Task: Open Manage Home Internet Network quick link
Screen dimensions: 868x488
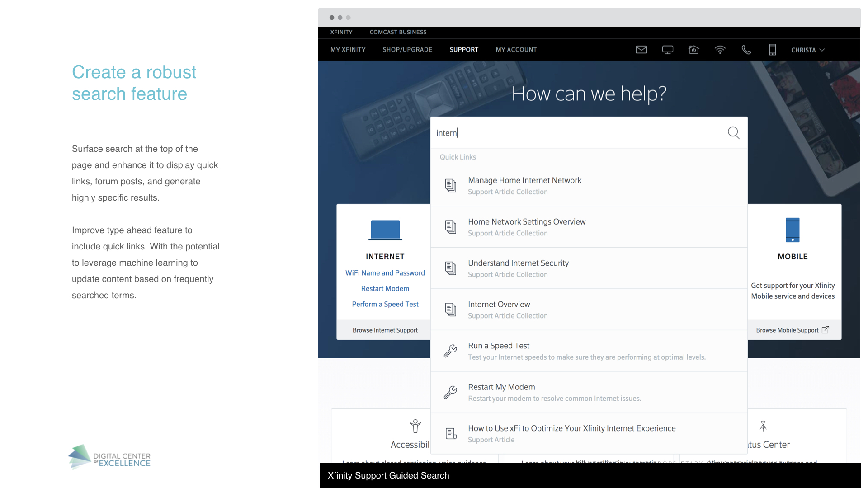Action: (589, 186)
